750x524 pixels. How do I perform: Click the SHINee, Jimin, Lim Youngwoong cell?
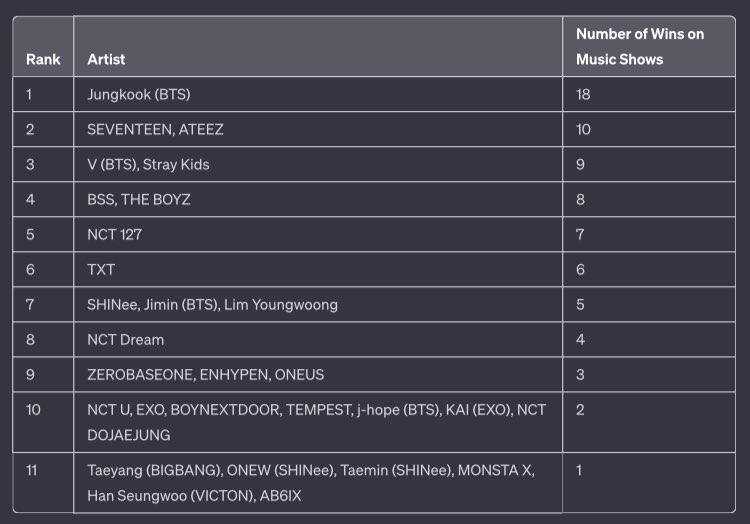point(213,304)
